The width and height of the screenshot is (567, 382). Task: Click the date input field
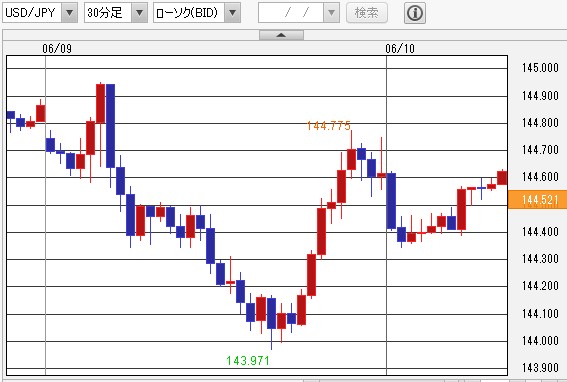(291, 13)
